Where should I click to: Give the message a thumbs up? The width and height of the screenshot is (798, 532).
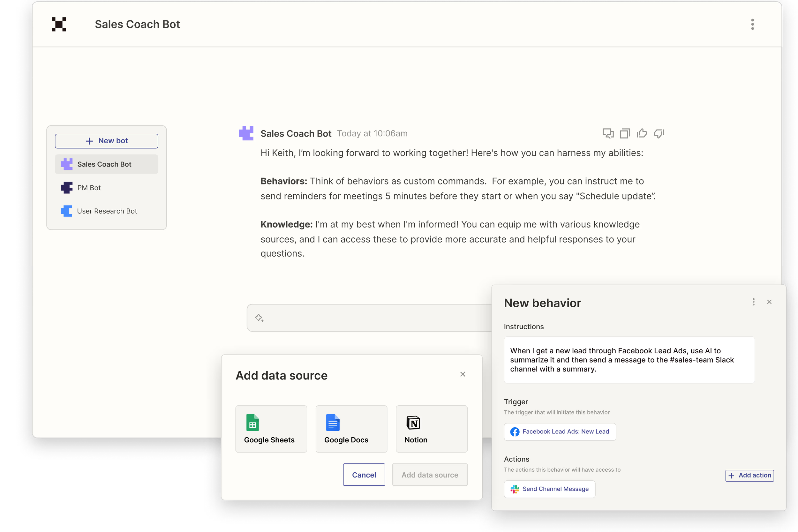tap(642, 133)
